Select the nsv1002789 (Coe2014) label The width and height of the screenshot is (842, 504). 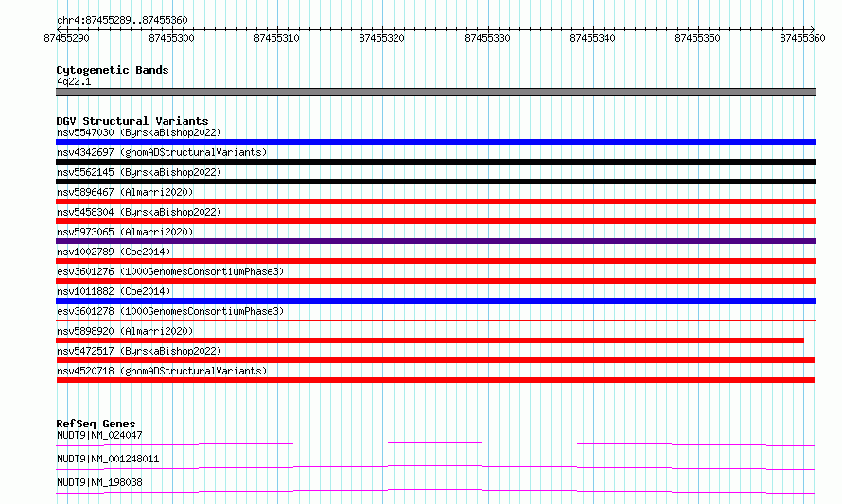point(114,252)
